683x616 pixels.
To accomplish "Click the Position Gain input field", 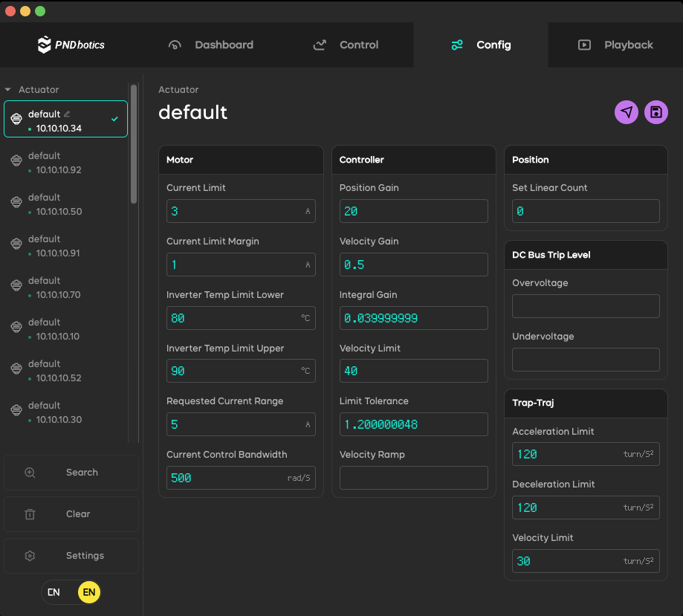I will pos(414,211).
